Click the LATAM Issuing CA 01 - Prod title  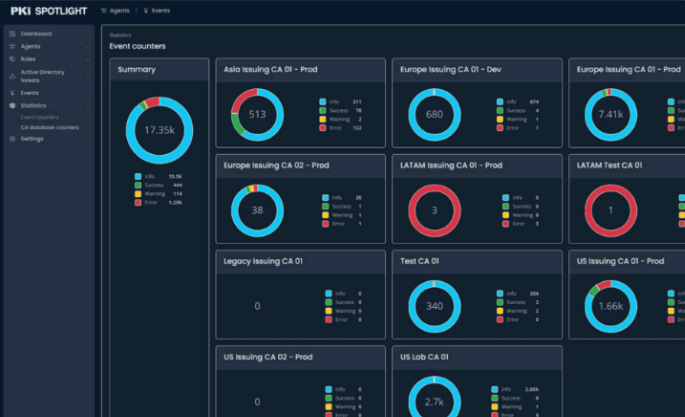pyautogui.click(x=451, y=165)
